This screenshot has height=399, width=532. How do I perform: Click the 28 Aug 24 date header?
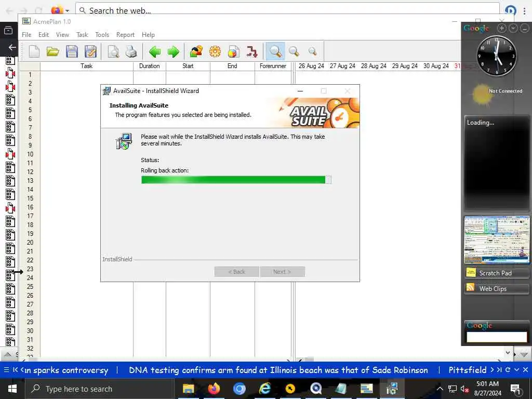pos(374,66)
